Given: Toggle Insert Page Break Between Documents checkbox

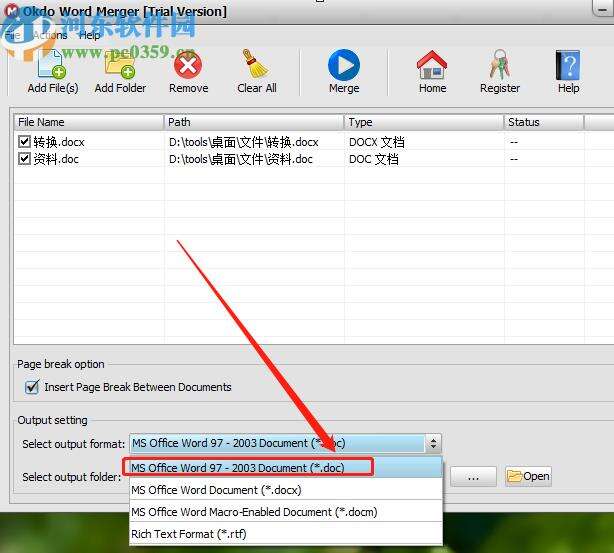Looking at the screenshot, I should point(32,387).
